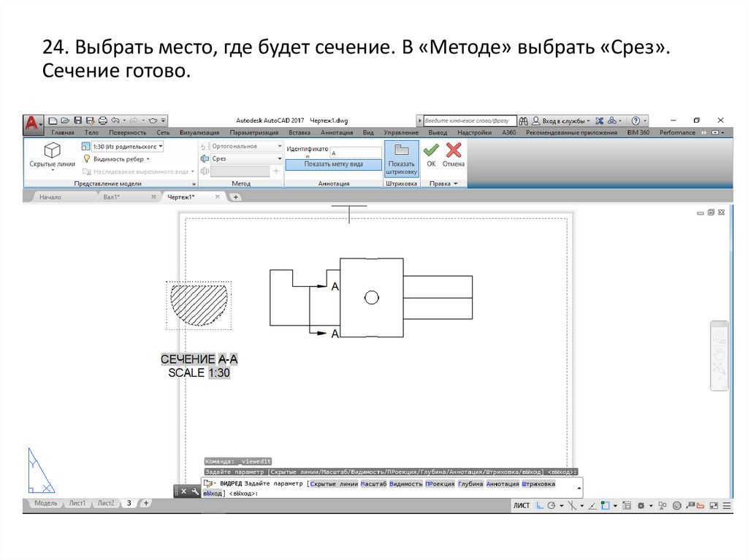748x560 pixels.
Task: Open the Срез method dropdown
Action: click(x=247, y=159)
